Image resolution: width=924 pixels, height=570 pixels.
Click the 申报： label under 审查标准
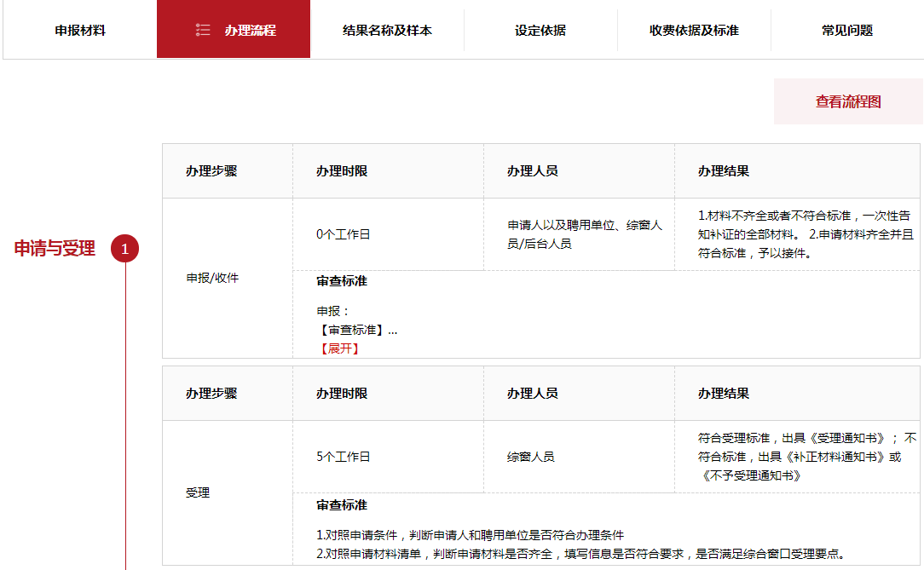(333, 311)
